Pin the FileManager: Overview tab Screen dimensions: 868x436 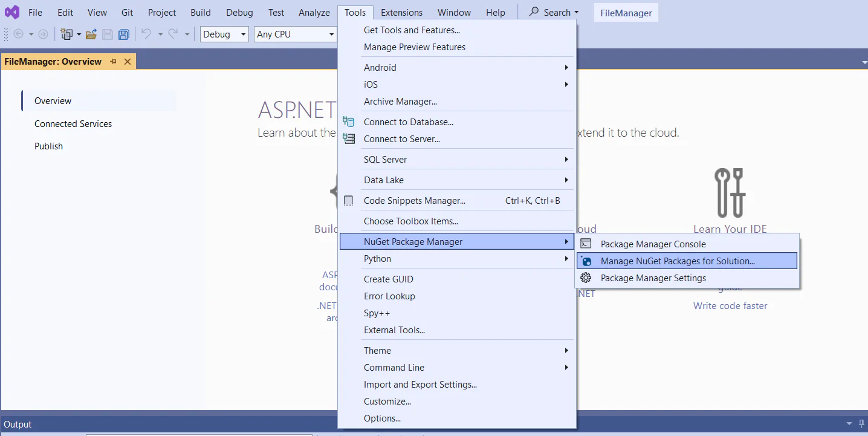point(113,62)
